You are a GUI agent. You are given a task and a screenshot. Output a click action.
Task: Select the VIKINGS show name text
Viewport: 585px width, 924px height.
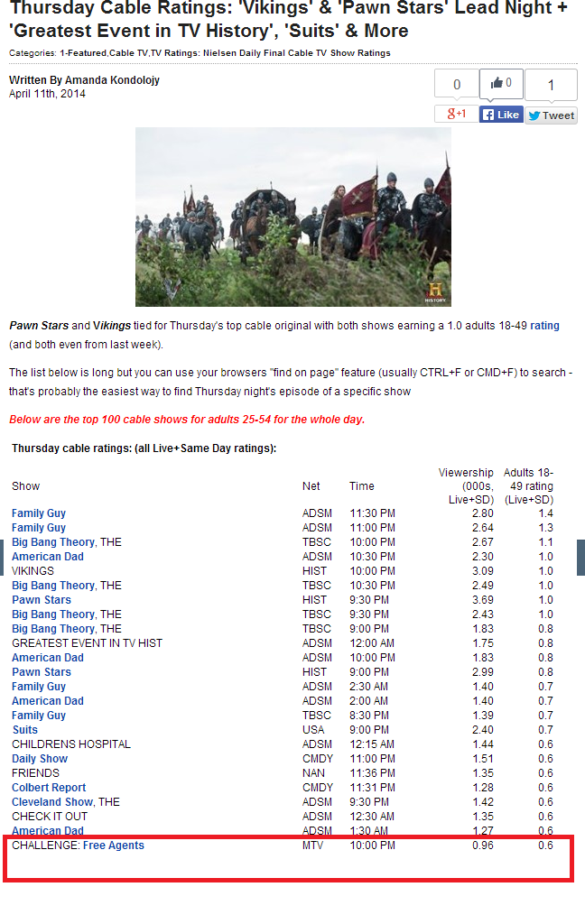(x=33, y=571)
